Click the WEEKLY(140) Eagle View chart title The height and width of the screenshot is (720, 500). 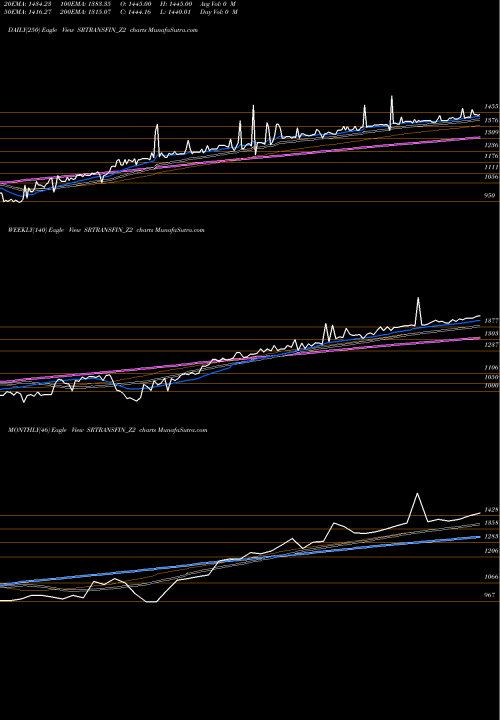tap(106, 230)
